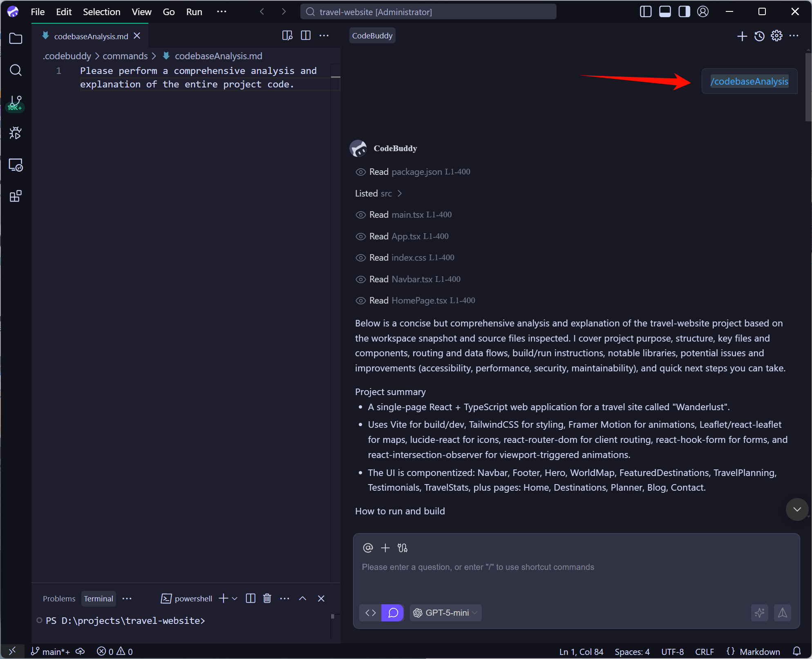812x659 pixels.
Task: Delete the terminal with trash icon
Action: pyautogui.click(x=267, y=599)
